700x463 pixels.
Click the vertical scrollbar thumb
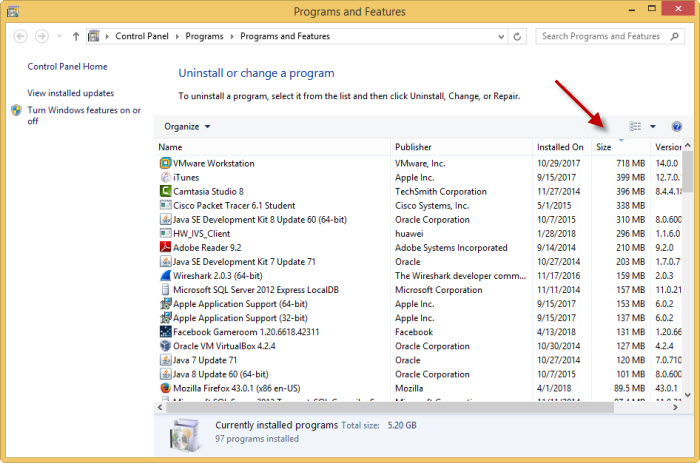click(688, 171)
